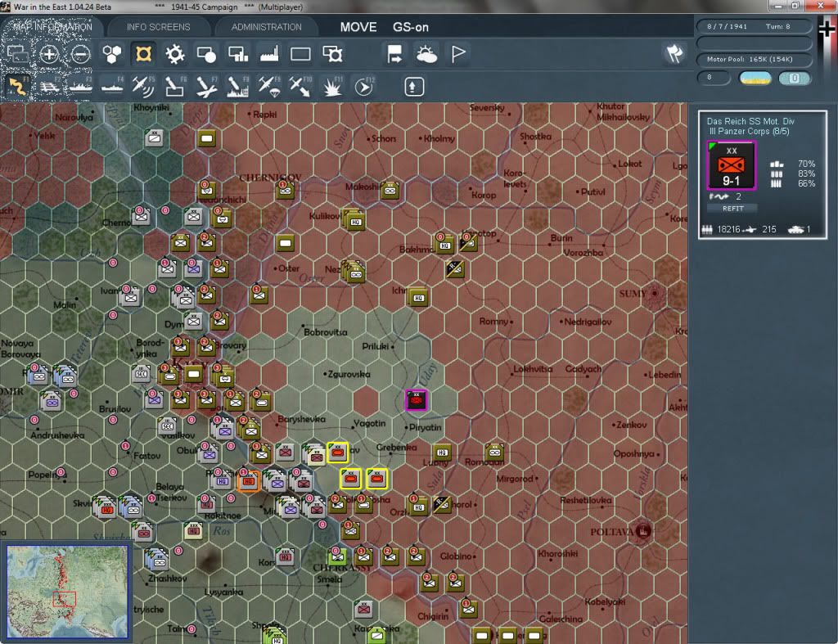
Task: Click the double flags icon
Action: tap(674, 53)
